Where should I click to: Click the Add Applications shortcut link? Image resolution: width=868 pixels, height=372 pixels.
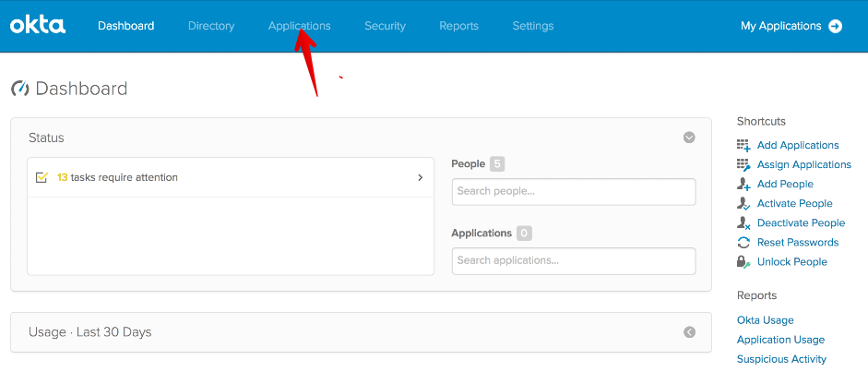pyautogui.click(x=798, y=146)
